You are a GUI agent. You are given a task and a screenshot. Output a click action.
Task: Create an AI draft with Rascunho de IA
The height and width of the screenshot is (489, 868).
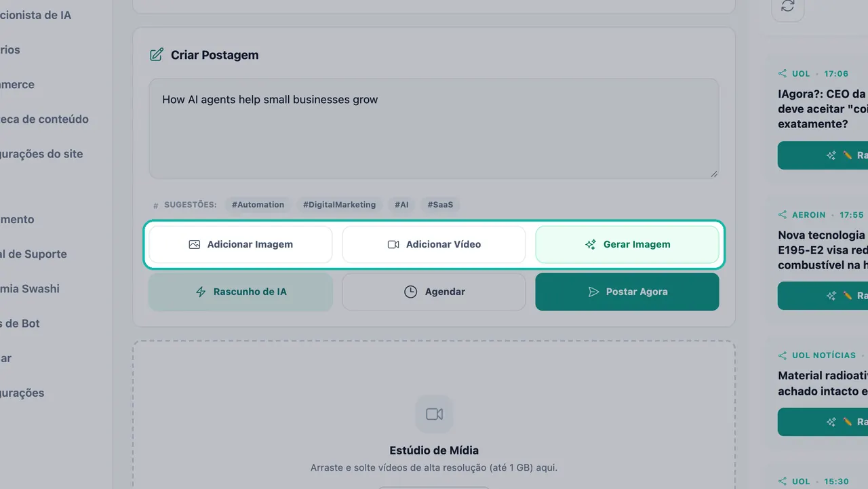[241, 292]
